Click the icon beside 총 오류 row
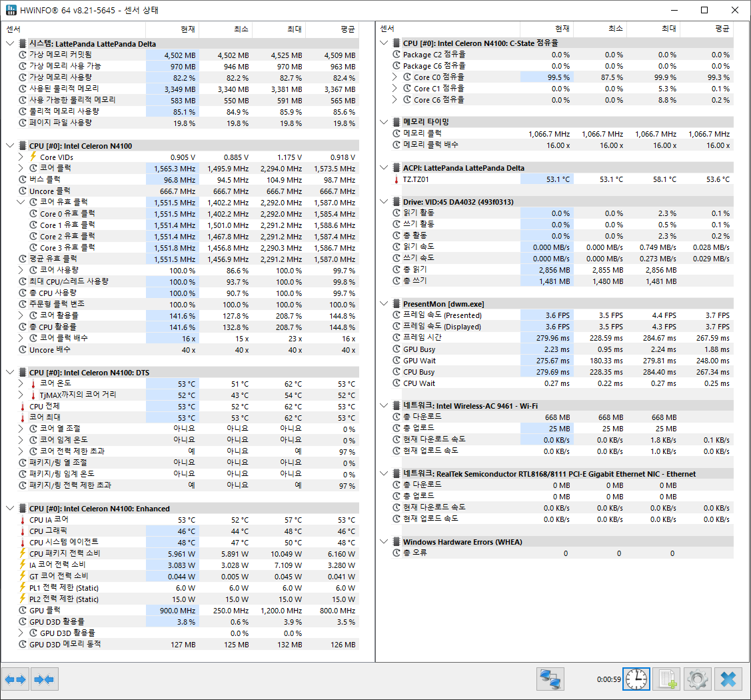751x700 pixels. pyautogui.click(x=396, y=553)
